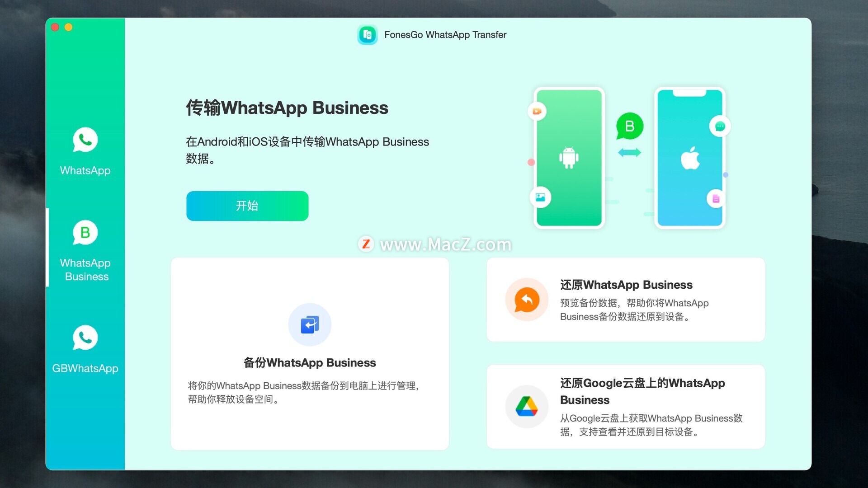Click restore description 预览备份数据 text
Image resolution: width=868 pixels, height=488 pixels.
(634, 310)
